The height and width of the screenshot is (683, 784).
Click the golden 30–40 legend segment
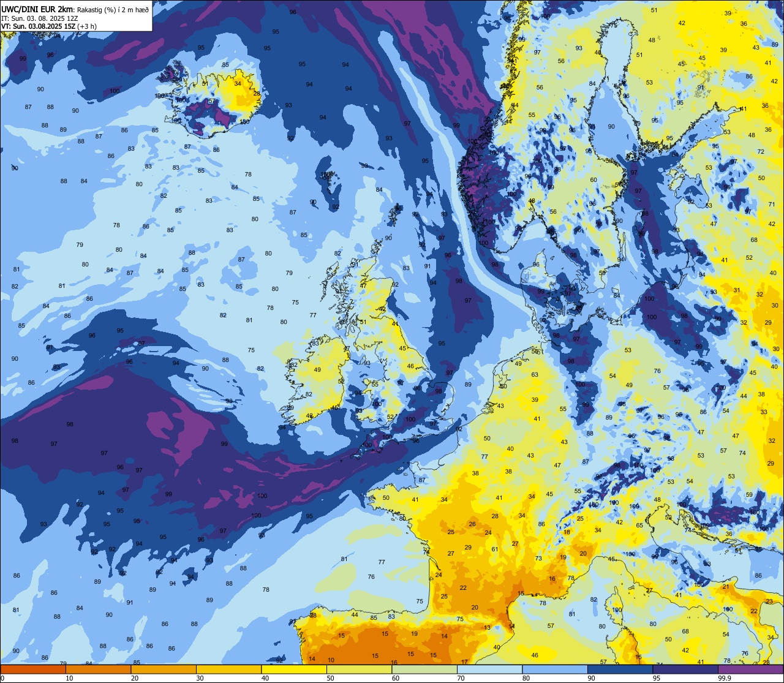click(x=228, y=669)
